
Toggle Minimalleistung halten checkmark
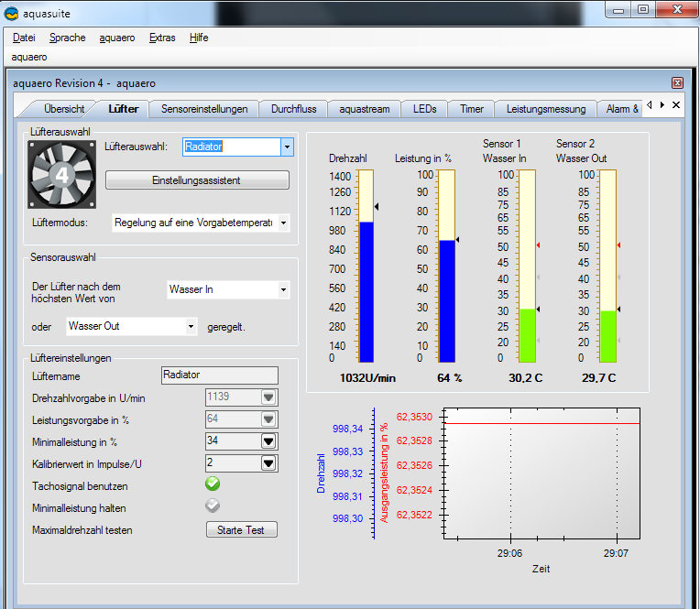coord(213,506)
